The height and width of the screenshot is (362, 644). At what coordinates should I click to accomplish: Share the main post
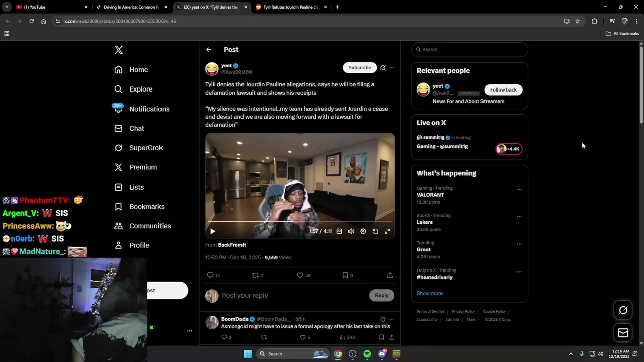390,275
